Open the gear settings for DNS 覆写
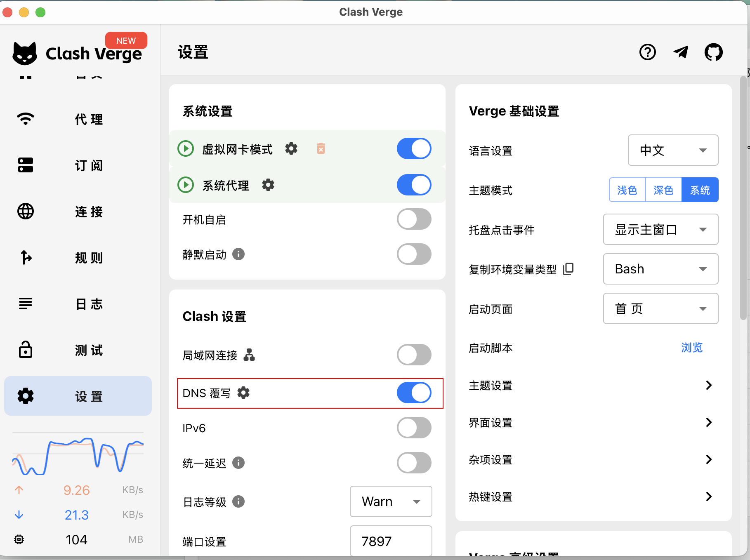 [x=243, y=393]
